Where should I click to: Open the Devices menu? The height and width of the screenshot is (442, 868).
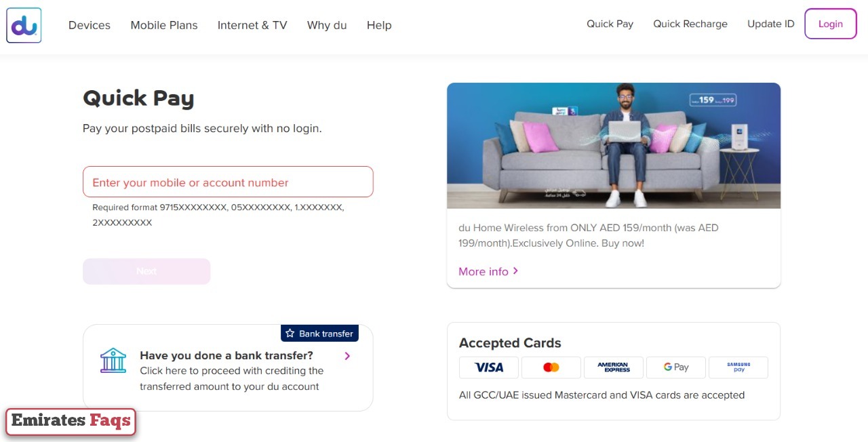[x=89, y=25]
